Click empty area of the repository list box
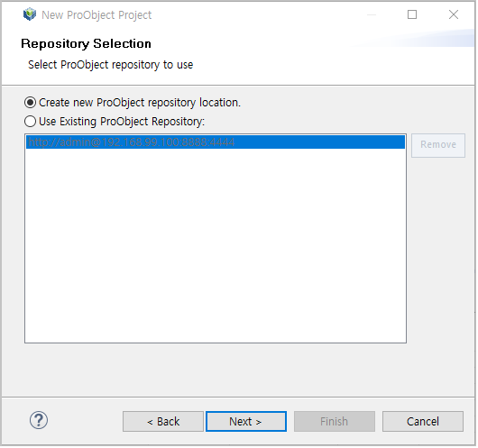The height and width of the screenshot is (448, 478). coord(216,247)
